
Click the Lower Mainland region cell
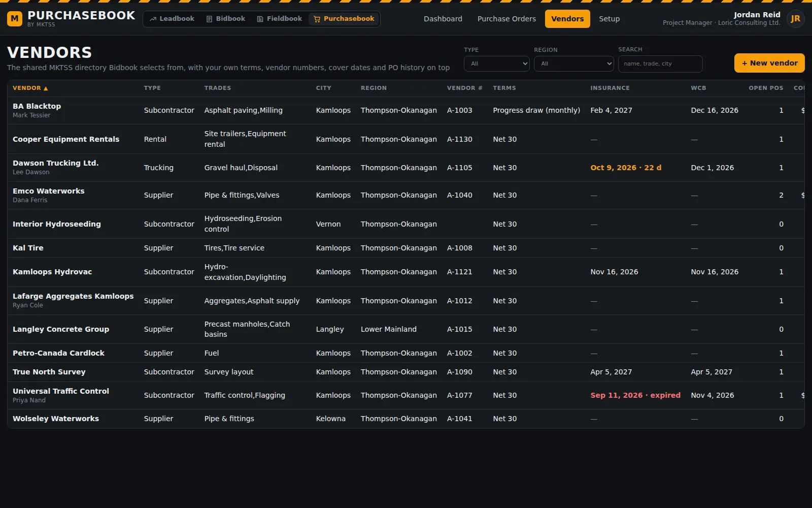(388, 329)
